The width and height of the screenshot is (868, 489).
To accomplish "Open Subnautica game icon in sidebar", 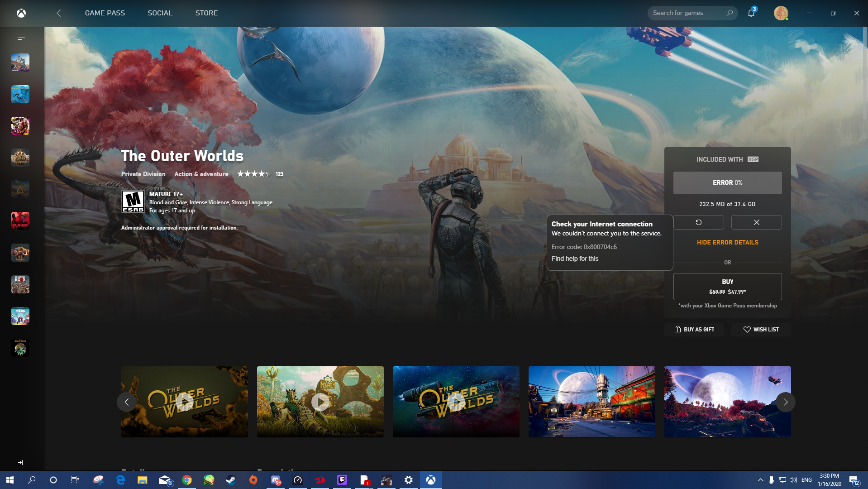I will coord(20,94).
